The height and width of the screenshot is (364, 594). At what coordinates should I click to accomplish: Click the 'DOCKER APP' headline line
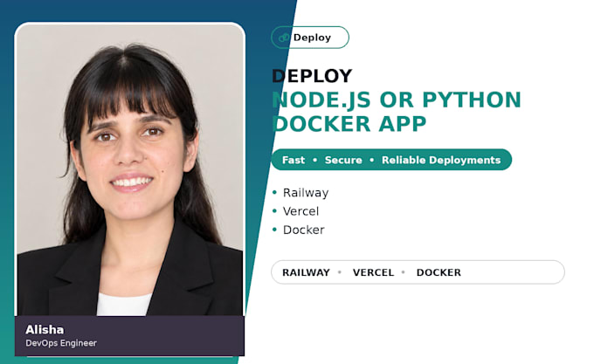click(x=349, y=124)
